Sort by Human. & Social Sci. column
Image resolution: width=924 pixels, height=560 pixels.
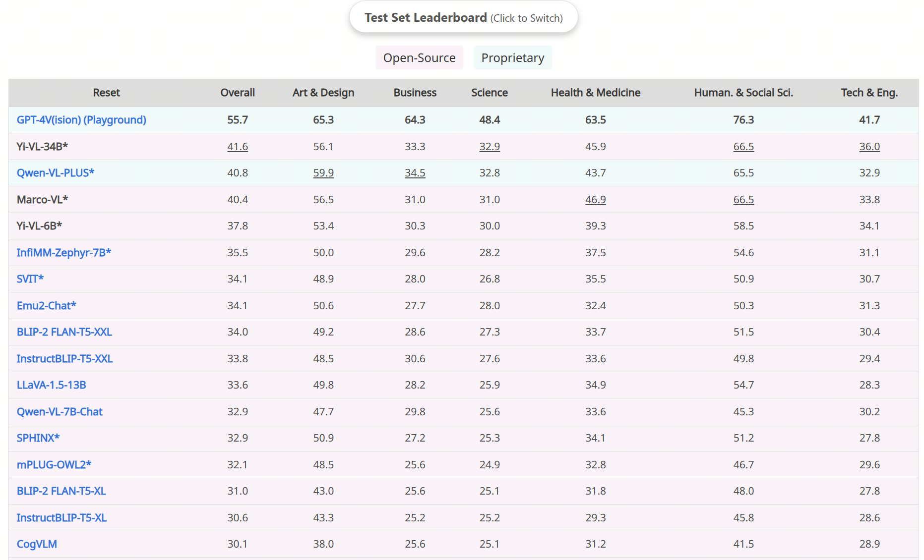click(743, 93)
